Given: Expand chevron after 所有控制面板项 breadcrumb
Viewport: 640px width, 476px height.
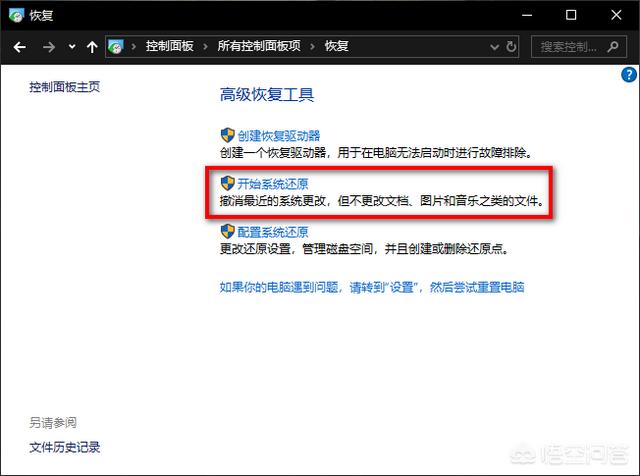Looking at the screenshot, I should [313, 47].
